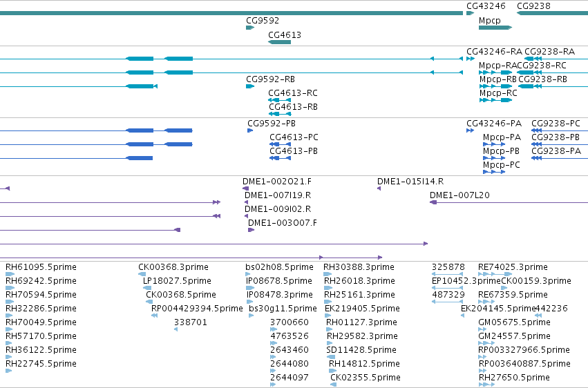Select transcript CG9238-RB
Screen dimensions: 588x388
pyautogui.click(x=553, y=86)
